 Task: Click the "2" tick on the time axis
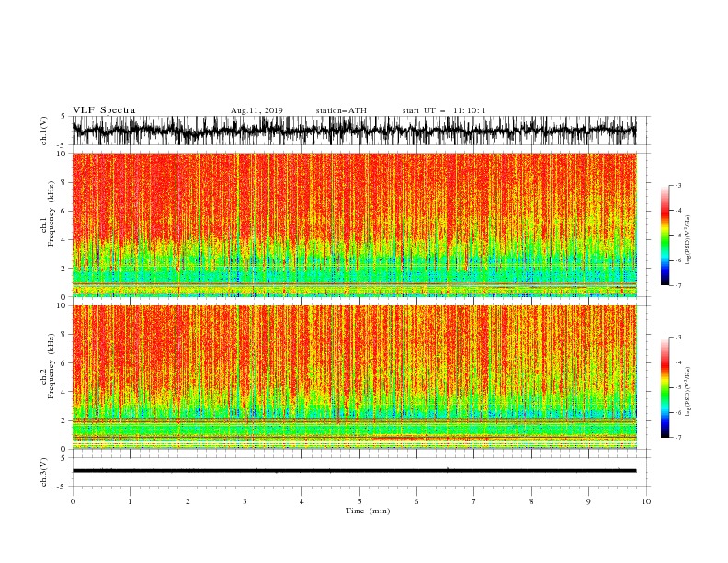[x=188, y=501]
